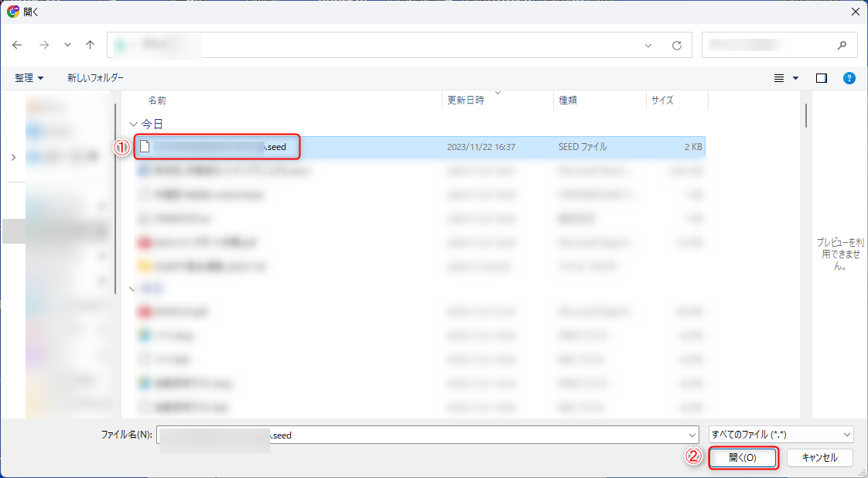Click the 開く(O) button
Image resolution: width=868 pixels, height=478 pixels.
coord(742,458)
